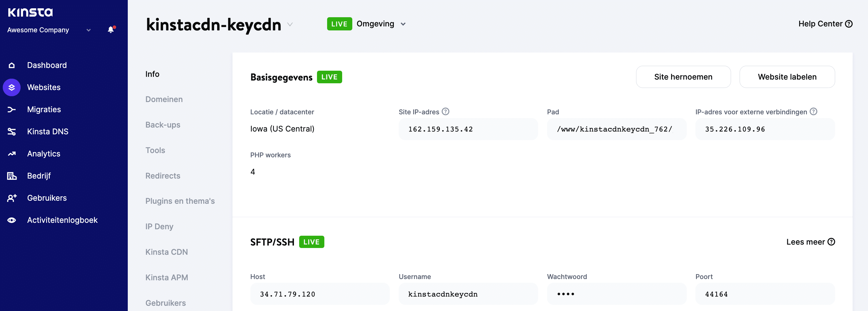Image resolution: width=868 pixels, height=311 pixels.
Task: Select the Analytics graph icon
Action: click(x=11, y=153)
